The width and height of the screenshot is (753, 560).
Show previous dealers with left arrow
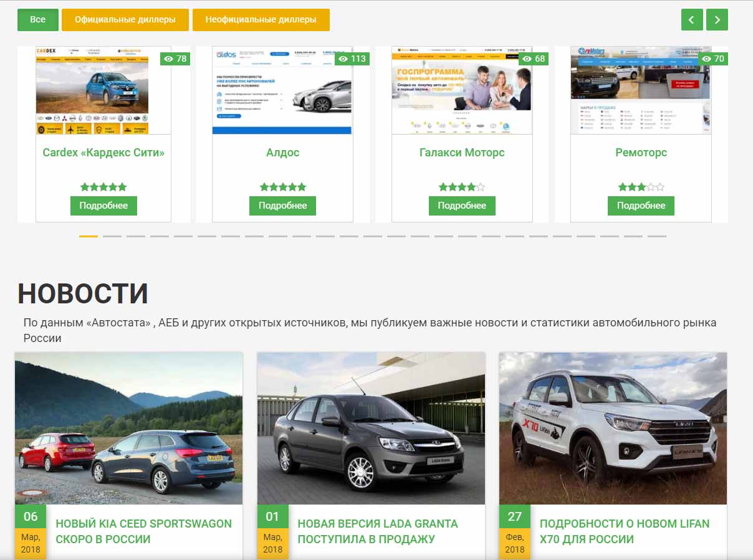pyautogui.click(x=692, y=20)
